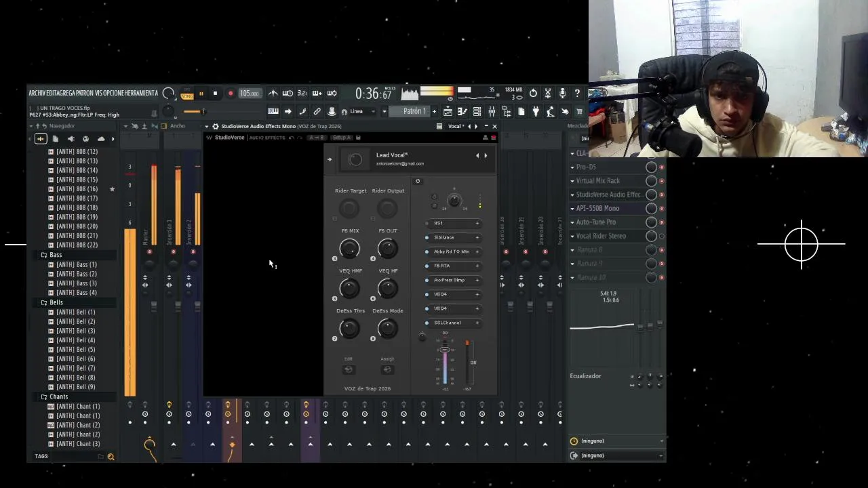Screen dimensions: 868x488
Task: Click the browser search magnifier icon
Action: (111, 457)
